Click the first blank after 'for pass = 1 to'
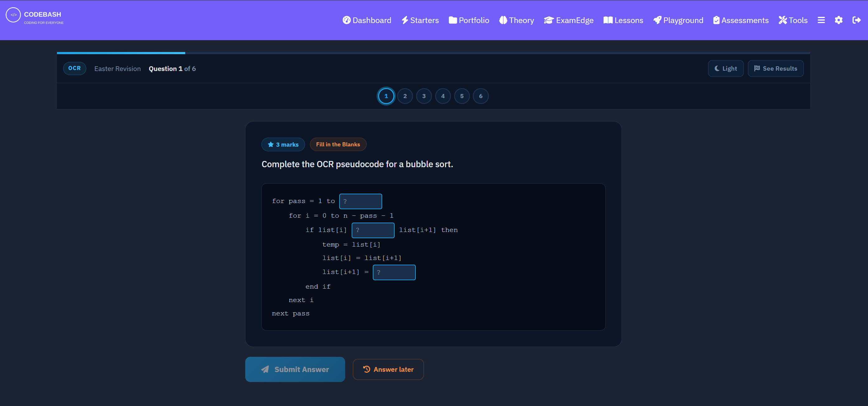 pyautogui.click(x=360, y=201)
